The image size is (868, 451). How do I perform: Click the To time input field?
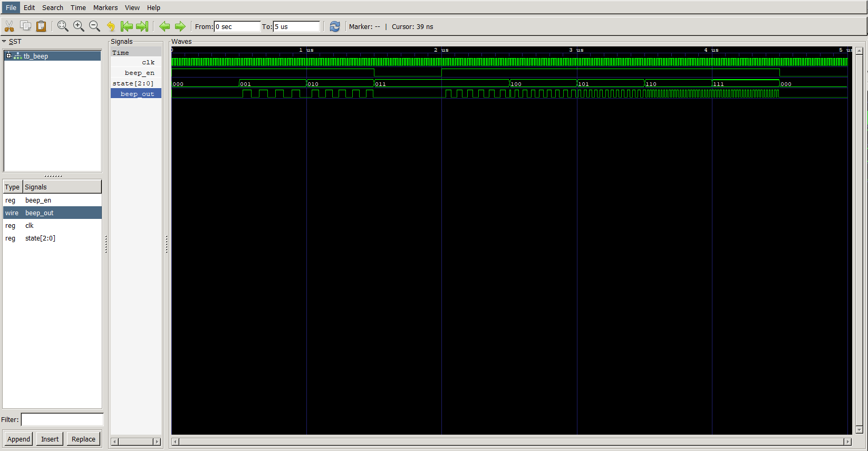296,26
